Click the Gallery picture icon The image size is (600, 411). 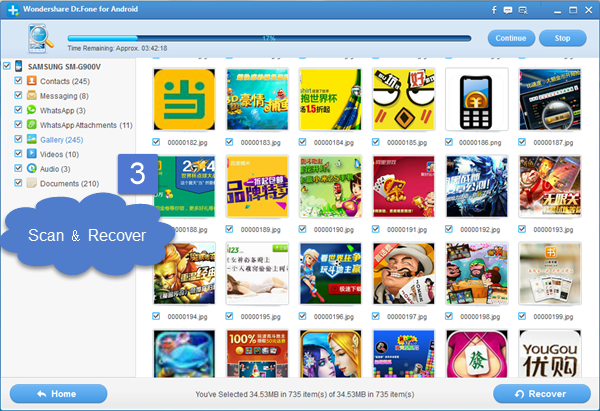pyautogui.click(x=32, y=139)
